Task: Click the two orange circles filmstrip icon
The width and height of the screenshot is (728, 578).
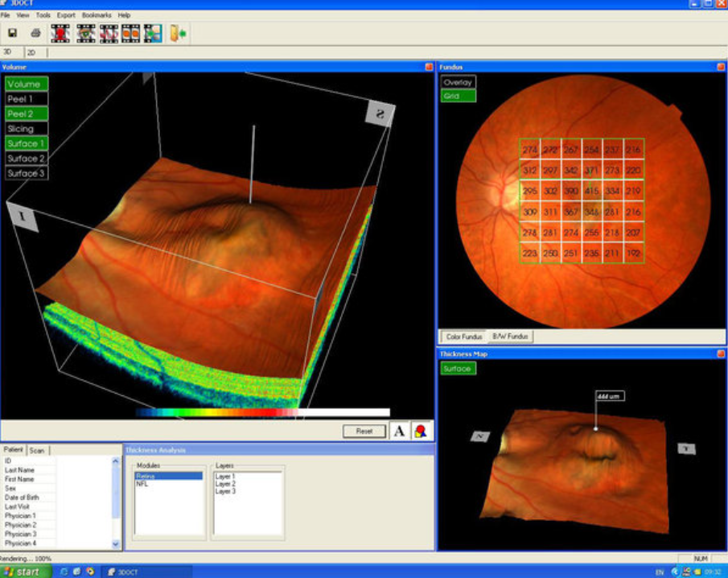Action: click(x=130, y=34)
